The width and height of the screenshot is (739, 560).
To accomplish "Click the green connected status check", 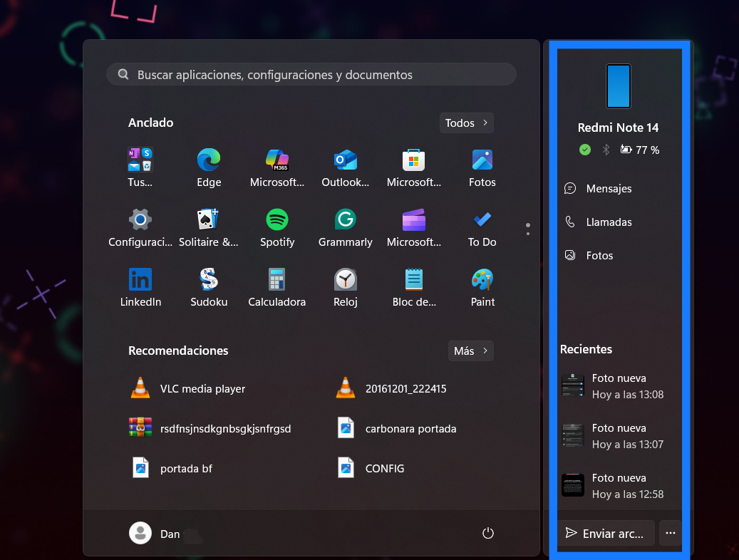I will pyautogui.click(x=585, y=150).
